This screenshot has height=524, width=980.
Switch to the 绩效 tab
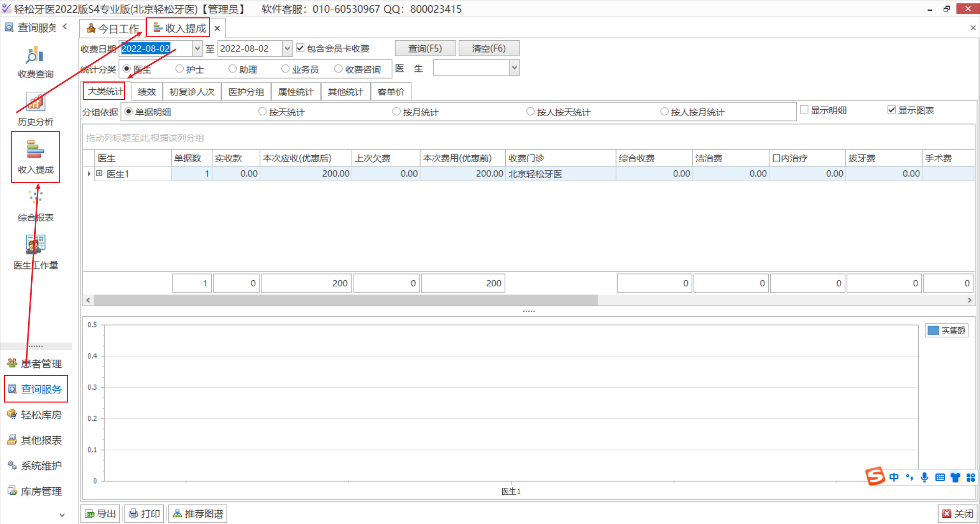146,92
